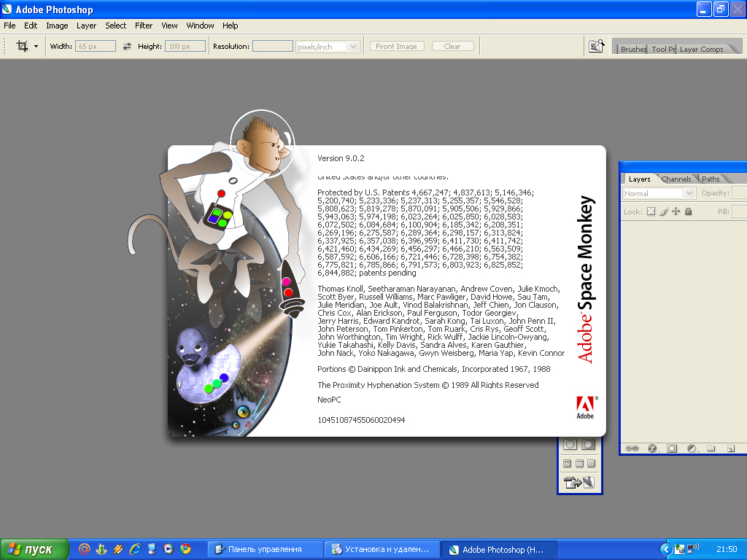747x560 pixels.
Task: Click the Layers Opacity field
Action: (x=739, y=192)
